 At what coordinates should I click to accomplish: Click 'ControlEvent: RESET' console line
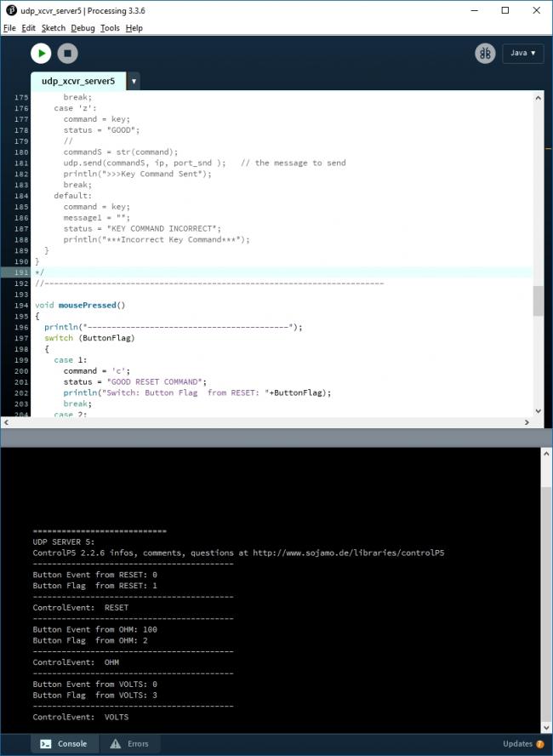[x=81, y=608]
